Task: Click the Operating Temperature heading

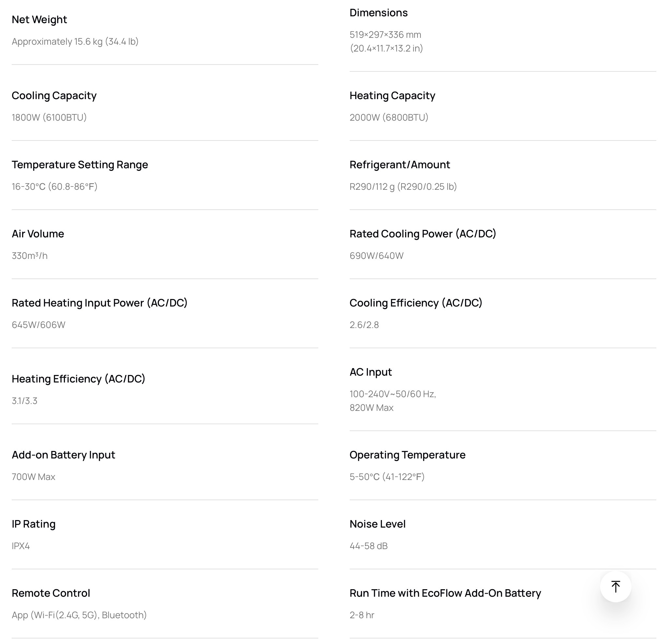Action: pos(407,455)
